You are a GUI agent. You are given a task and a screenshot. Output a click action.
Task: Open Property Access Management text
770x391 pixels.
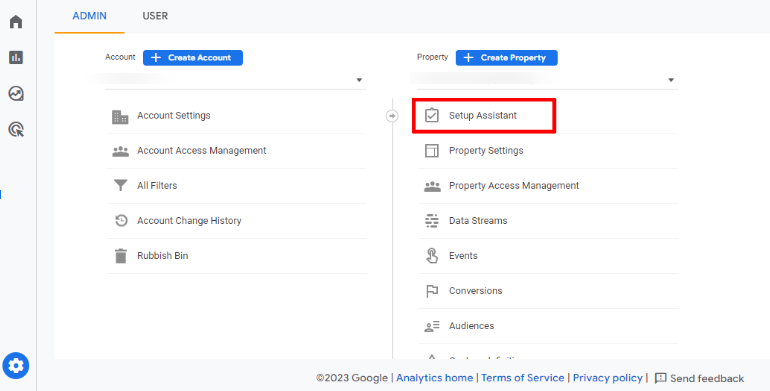[x=514, y=186]
